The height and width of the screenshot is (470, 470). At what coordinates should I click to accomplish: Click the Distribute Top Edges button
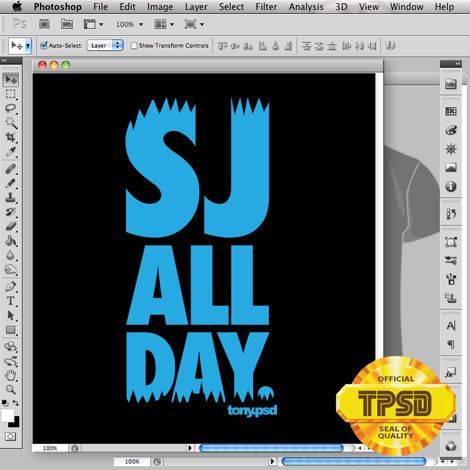pos(306,46)
